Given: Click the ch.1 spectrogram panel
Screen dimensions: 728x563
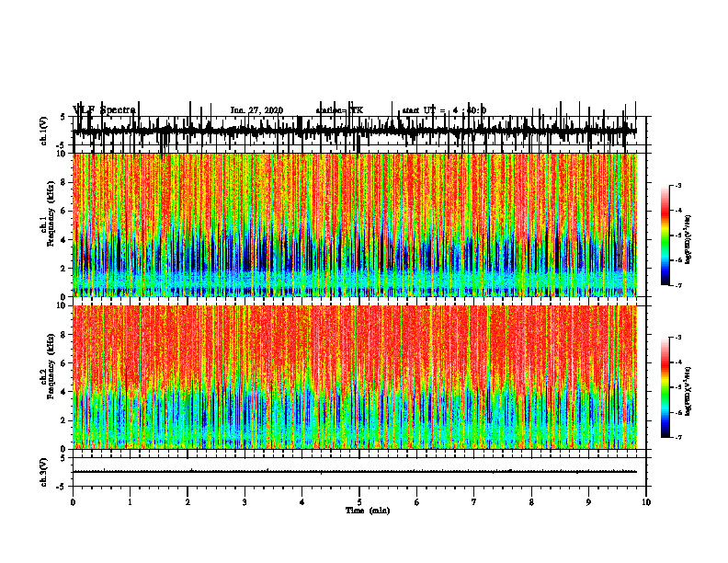Looking at the screenshot, I should [x=355, y=224].
